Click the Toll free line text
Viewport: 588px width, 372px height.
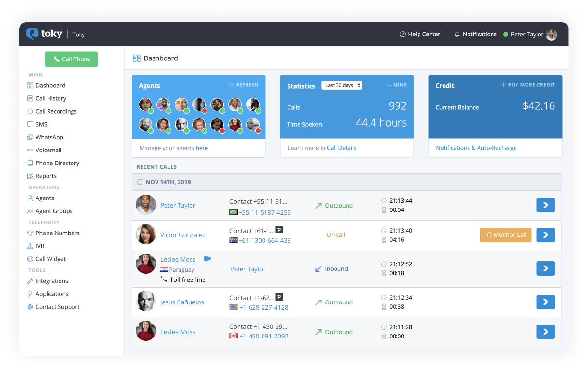(188, 279)
